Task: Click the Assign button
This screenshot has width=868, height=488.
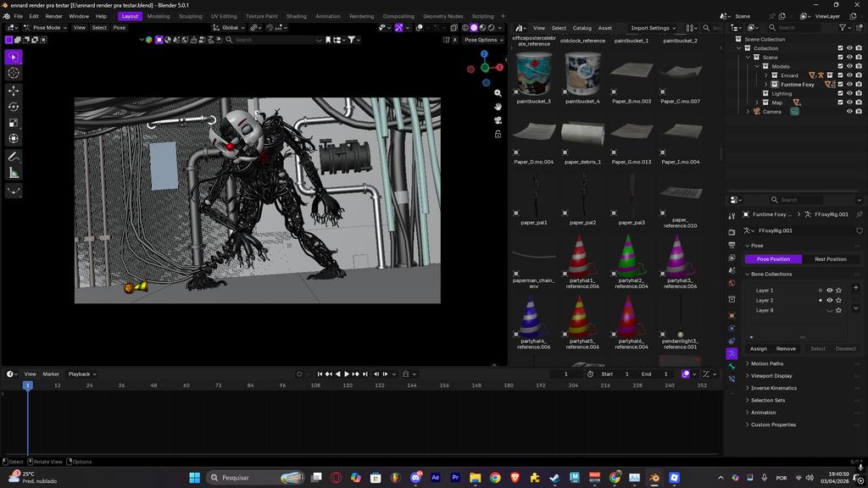Action: pyautogui.click(x=759, y=348)
